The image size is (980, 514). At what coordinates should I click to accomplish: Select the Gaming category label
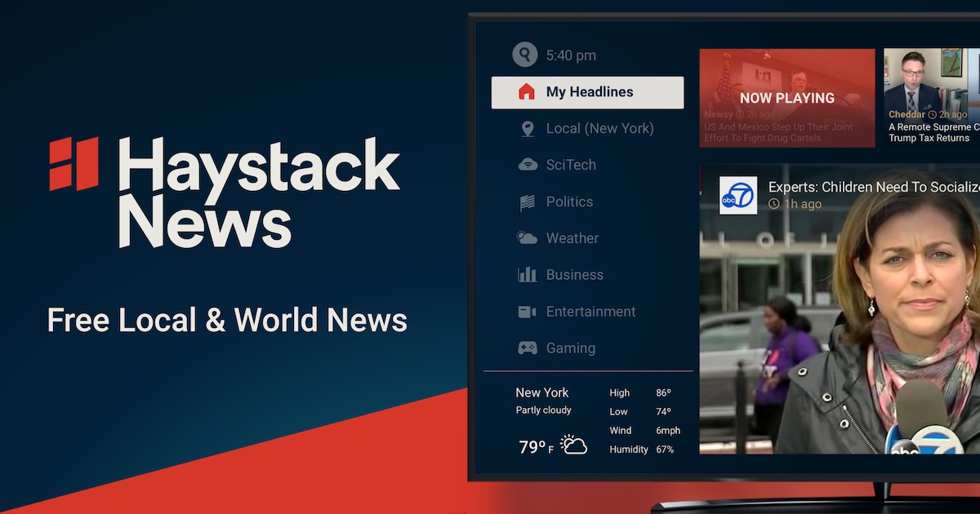point(570,348)
